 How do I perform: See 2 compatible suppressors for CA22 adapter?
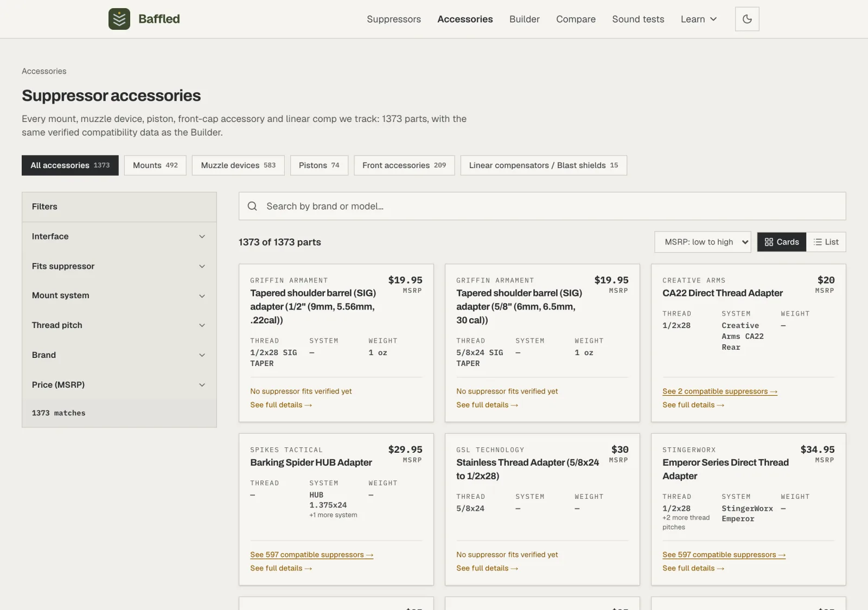pos(720,391)
